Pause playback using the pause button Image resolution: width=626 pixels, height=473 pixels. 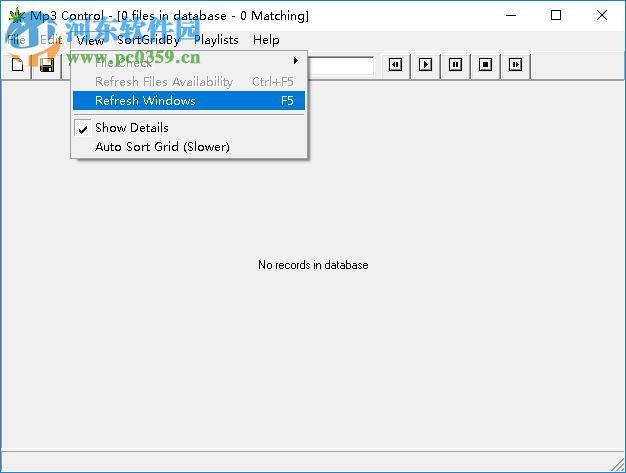[x=455, y=64]
